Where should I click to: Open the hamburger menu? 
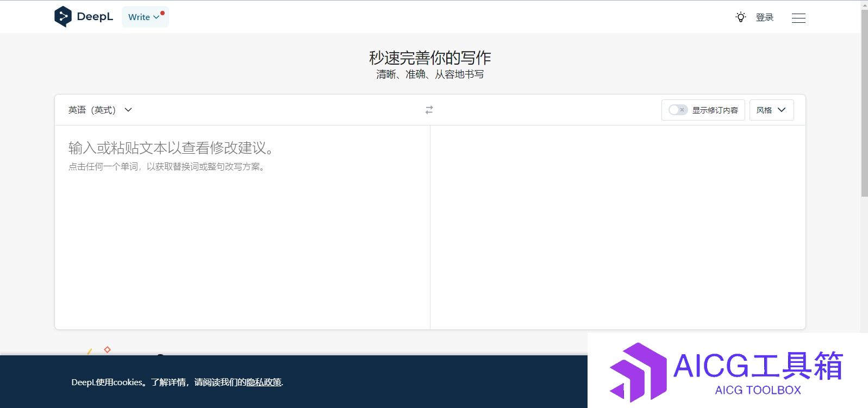(798, 18)
